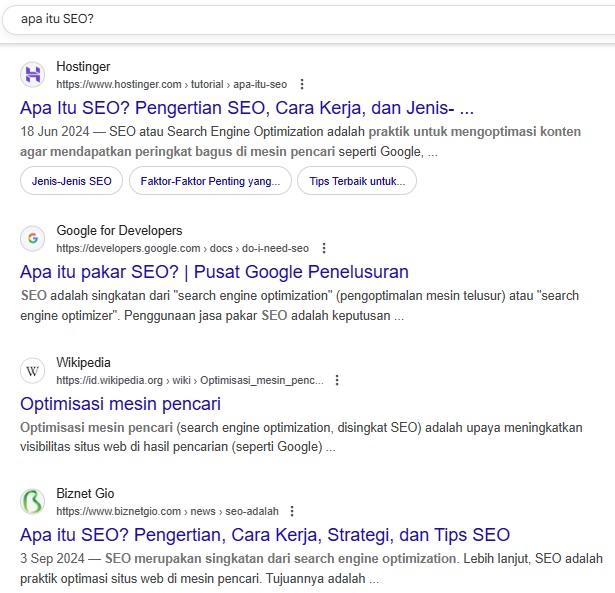Open 'Optimisasi mesin pencari' Wikipedia link
Screen dimensions: 615x593
tap(120, 404)
